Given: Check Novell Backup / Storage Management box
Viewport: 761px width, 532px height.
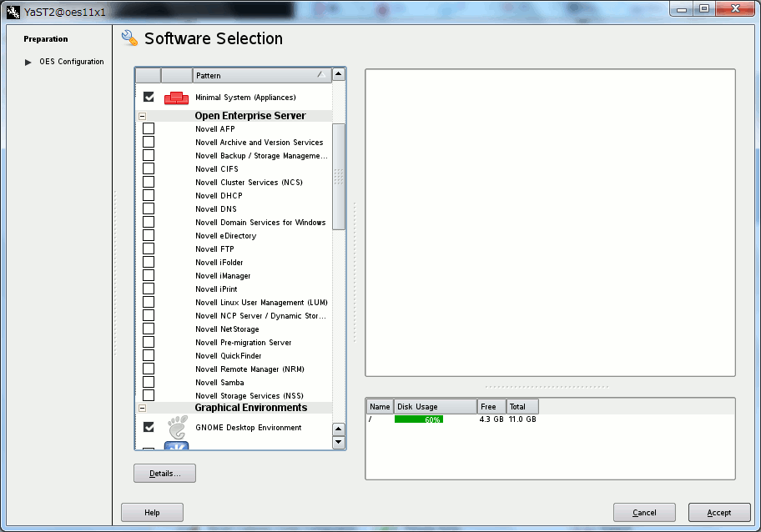Looking at the screenshot, I should point(149,155).
